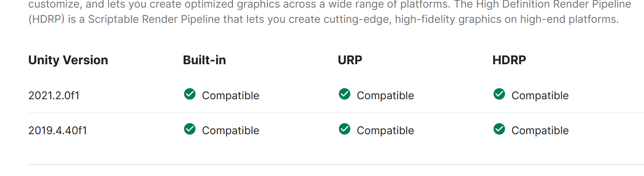The height and width of the screenshot is (176, 644).
Task: Click the 2019.4.40f1 version cell
Action: point(58,130)
